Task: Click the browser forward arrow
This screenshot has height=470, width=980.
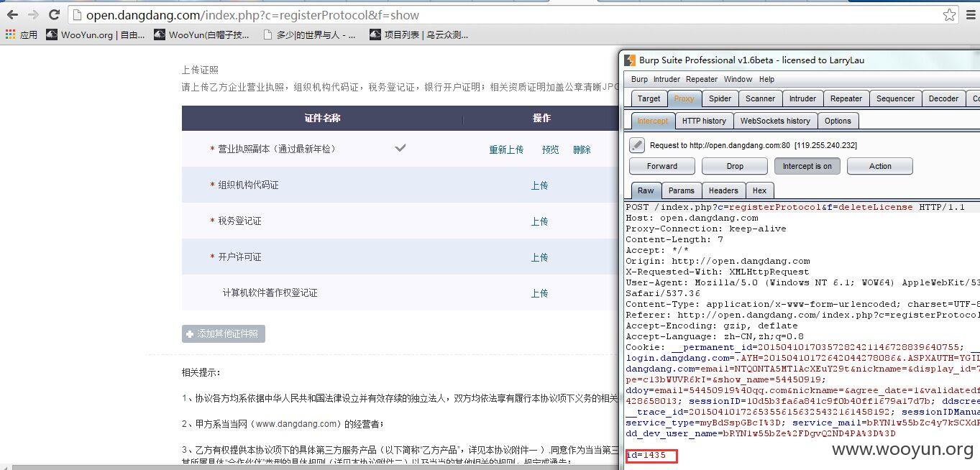Action: [x=33, y=14]
